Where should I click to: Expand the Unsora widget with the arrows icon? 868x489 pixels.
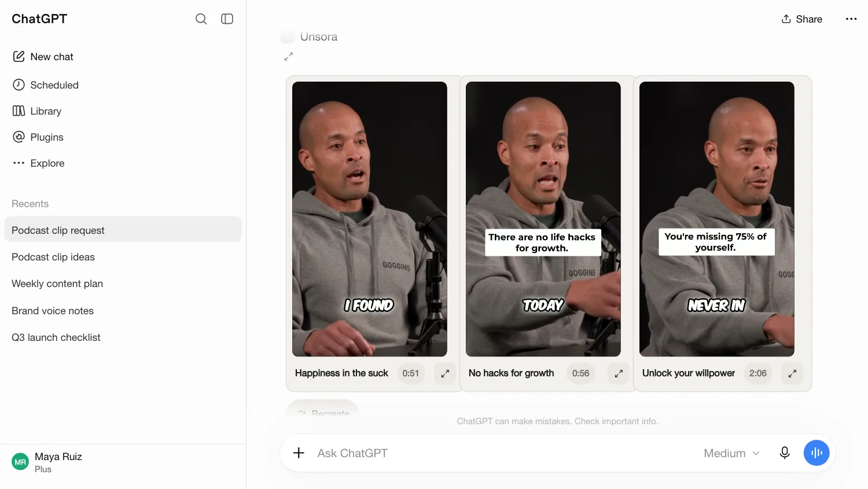289,56
